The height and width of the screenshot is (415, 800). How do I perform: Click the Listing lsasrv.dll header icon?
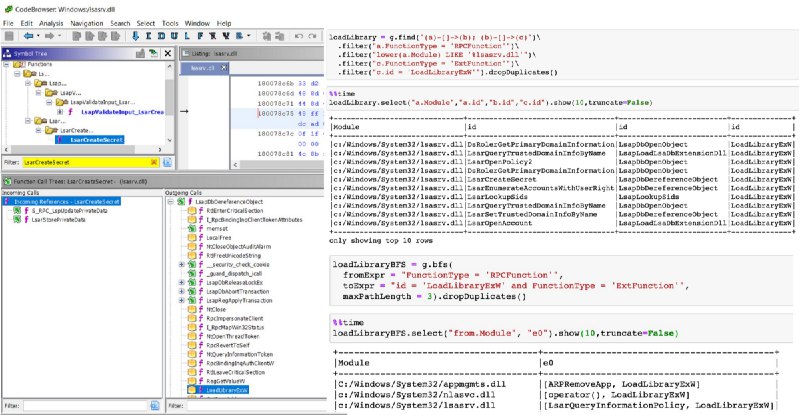(x=186, y=53)
